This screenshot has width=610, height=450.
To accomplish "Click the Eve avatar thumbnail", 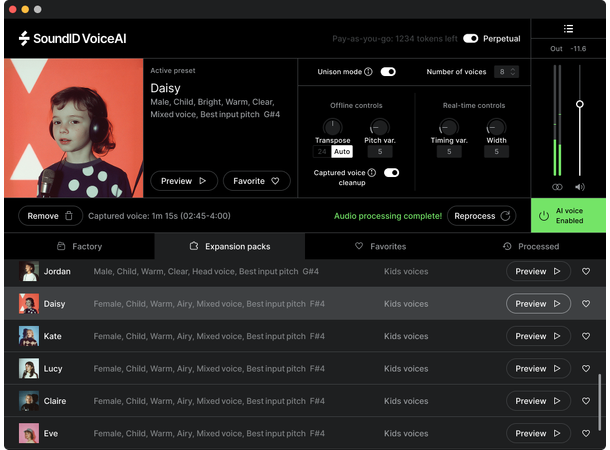I will point(29,433).
